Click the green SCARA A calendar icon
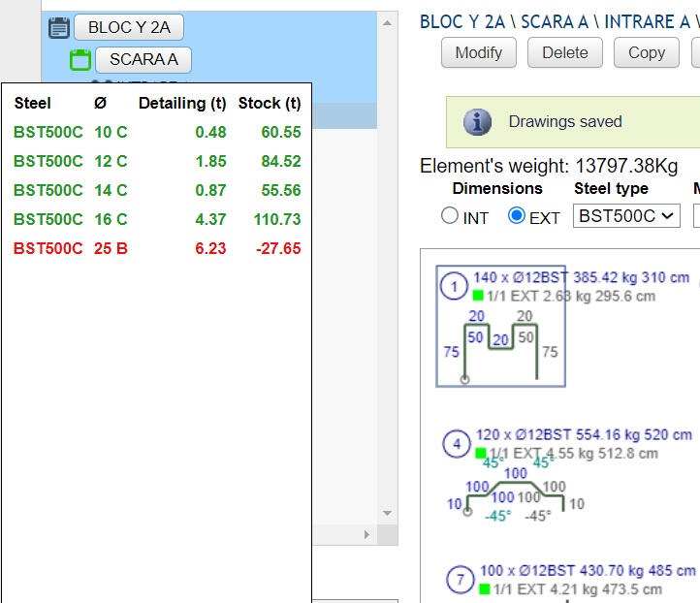The height and width of the screenshot is (603, 700). point(80,60)
